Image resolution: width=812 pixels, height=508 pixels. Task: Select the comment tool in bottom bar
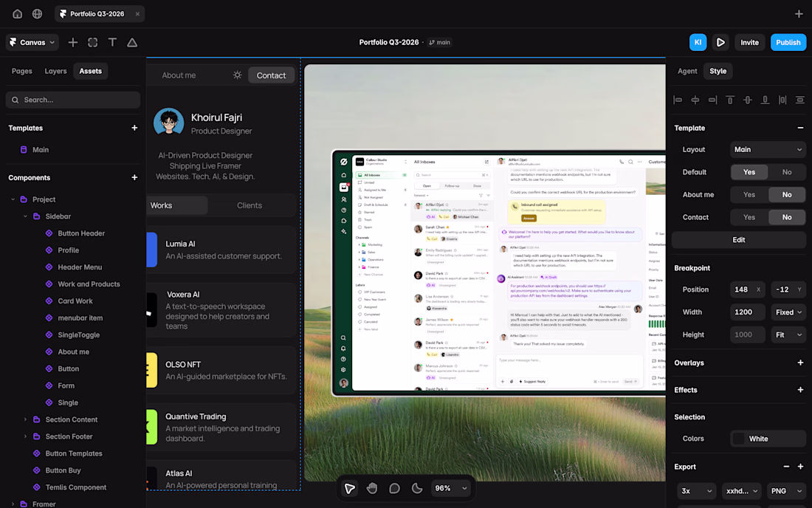pyautogui.click(x=395, y=488)
